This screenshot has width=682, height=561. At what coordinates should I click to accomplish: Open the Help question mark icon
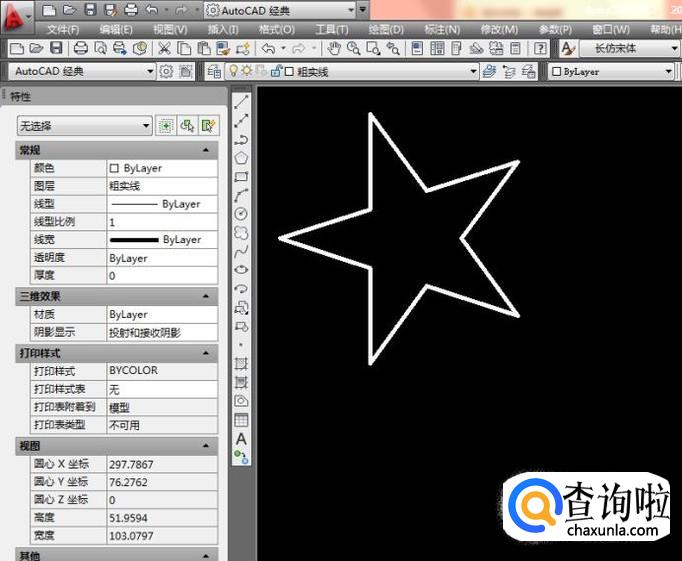pyautogui.click(x=540, y=48)
